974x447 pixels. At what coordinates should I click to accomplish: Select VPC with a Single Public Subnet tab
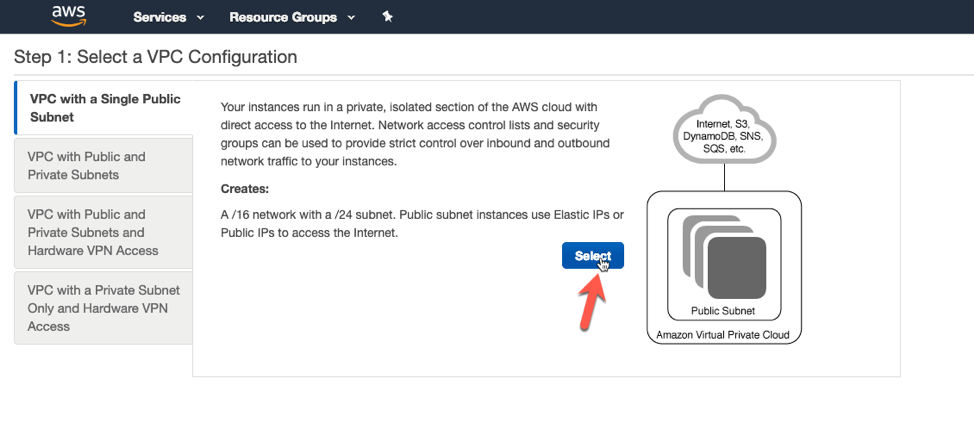tap(103, 108)
